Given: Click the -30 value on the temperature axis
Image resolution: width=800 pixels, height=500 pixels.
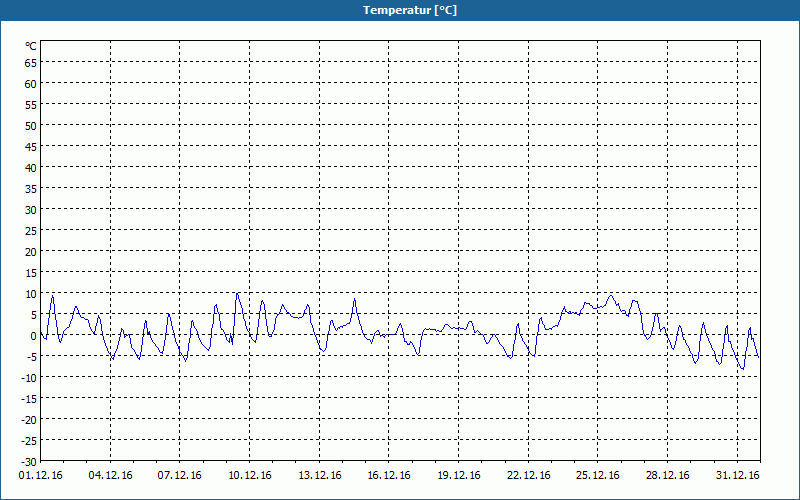Looking at the screenshot, I should point(29,462).
